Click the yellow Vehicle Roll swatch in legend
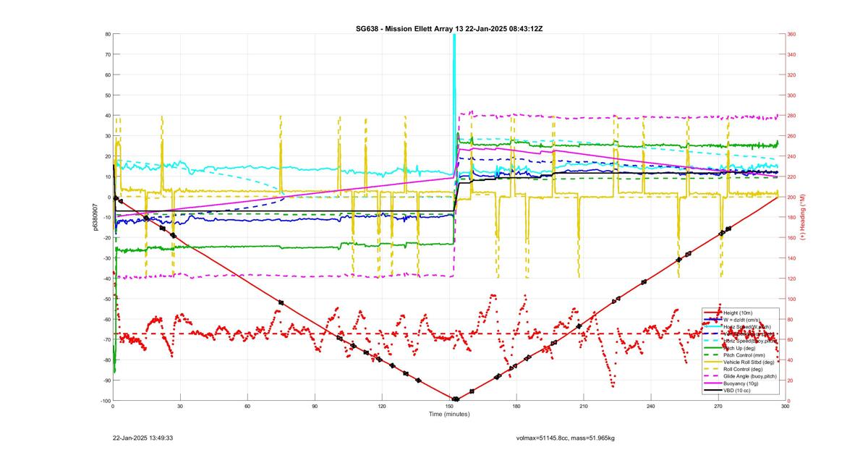 pyautogui.click(x=713, y=362)
